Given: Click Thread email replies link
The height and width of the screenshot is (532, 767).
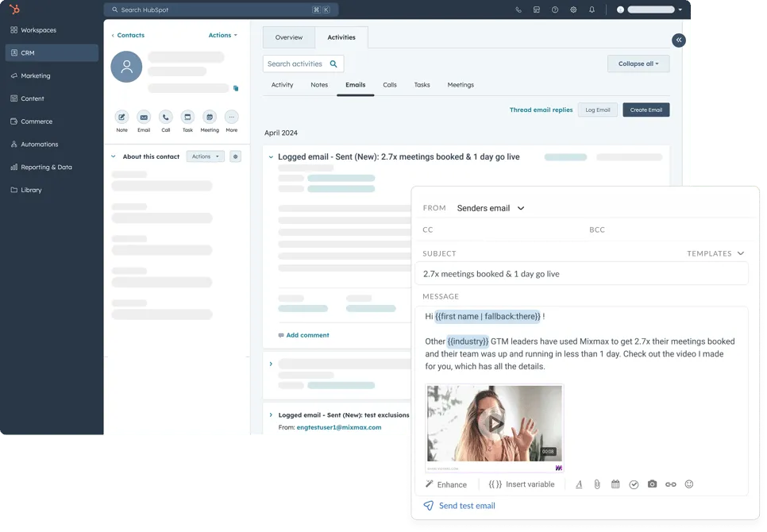Looking at the screenshot, I should tap(541, 110).
